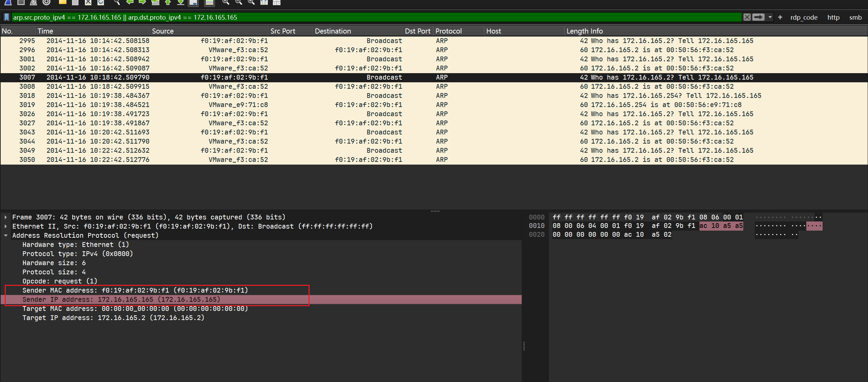Screen dimensions: 868x382
Task: Sort by the Protocol column header
Action: (x=448, y=31)
